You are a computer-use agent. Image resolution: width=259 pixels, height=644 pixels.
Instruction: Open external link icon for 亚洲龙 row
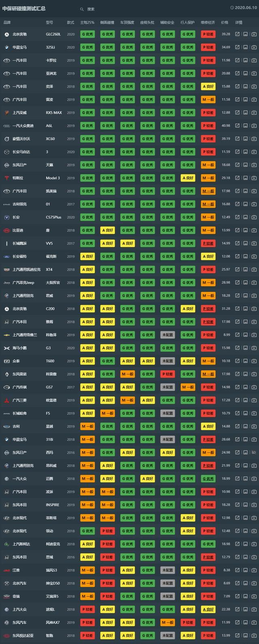click(238, 74)
